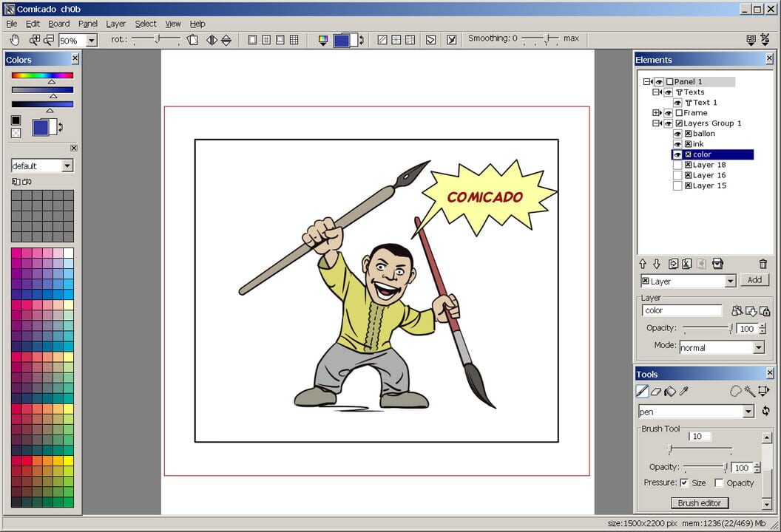781x532 pixels.
Task: Hide the ballon layer
Action: 677,134
